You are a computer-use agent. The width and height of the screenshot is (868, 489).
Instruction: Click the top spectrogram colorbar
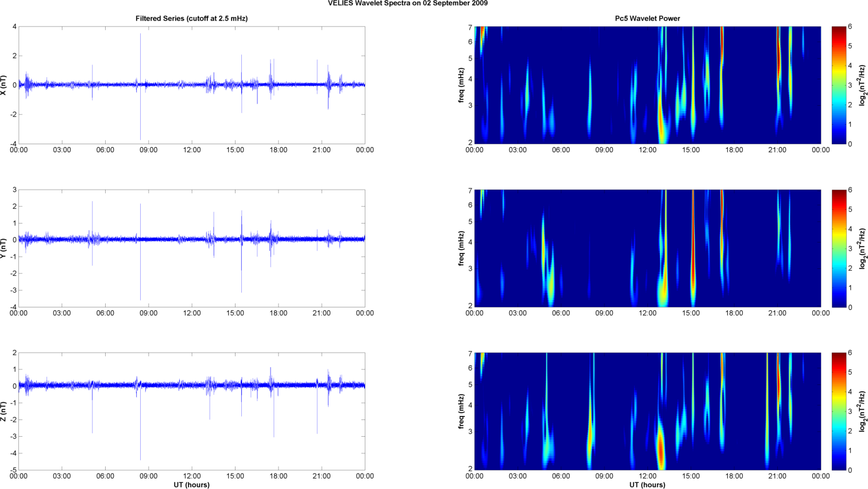click(x=839, y=85)
